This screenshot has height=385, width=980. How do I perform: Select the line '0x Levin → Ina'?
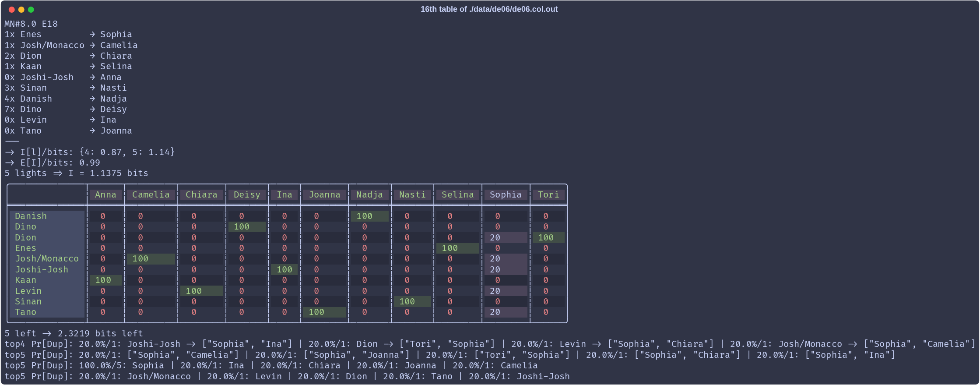click(x=60, y=120)
